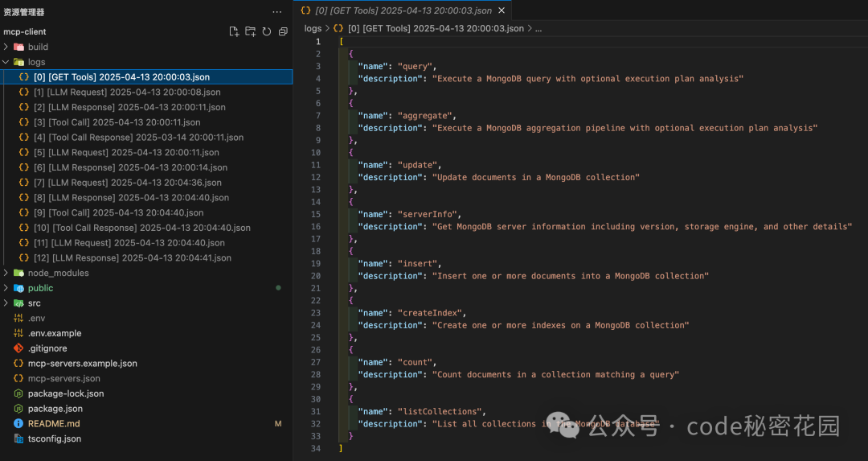Click the "count" value on line 27
Screen dimensions: 868x461
416,362
